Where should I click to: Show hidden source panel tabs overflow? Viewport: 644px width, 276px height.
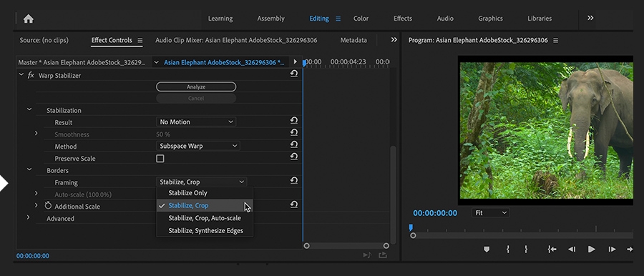394,40
